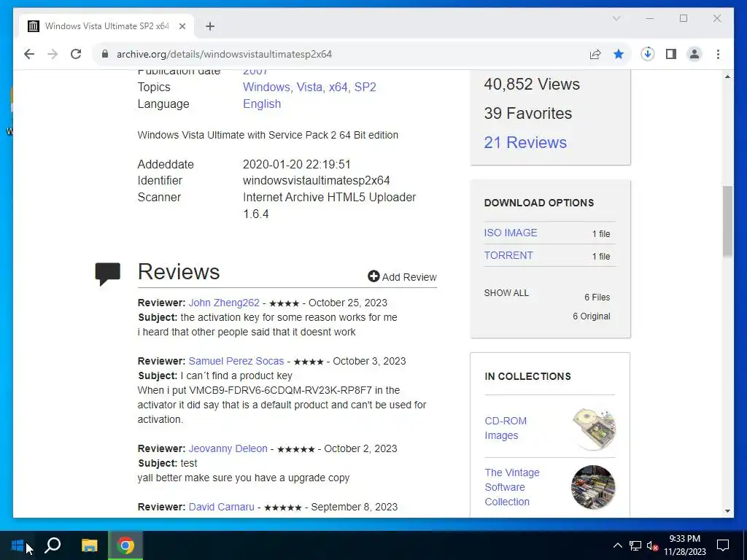Open reviewer Jeovanny Deleon profile

pyautogui.click(x=228, y=448)
